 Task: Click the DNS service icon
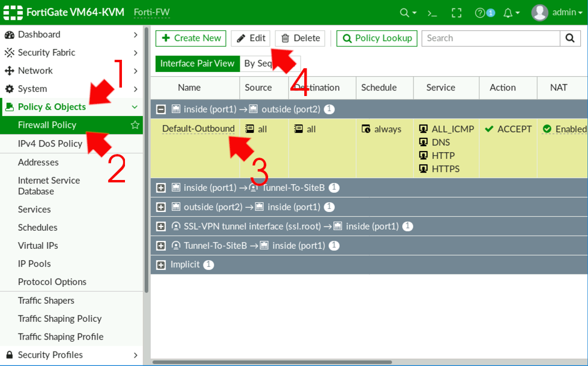[x=423, y=142]
